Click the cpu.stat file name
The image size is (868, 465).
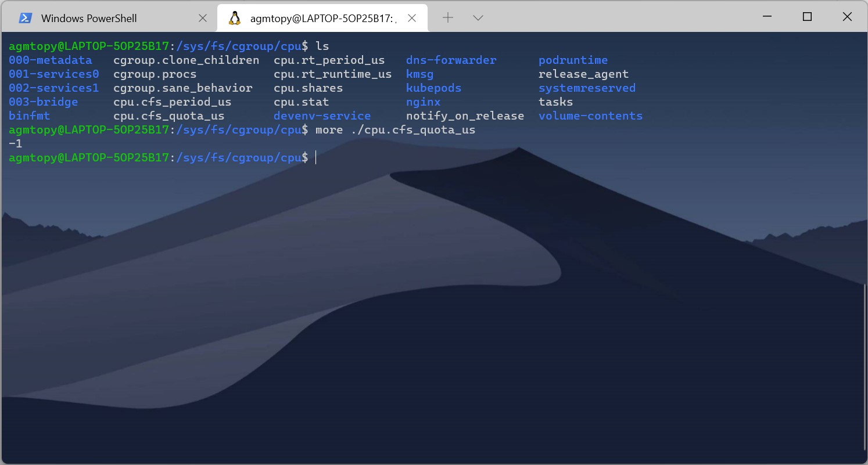(x=302, y=102)
